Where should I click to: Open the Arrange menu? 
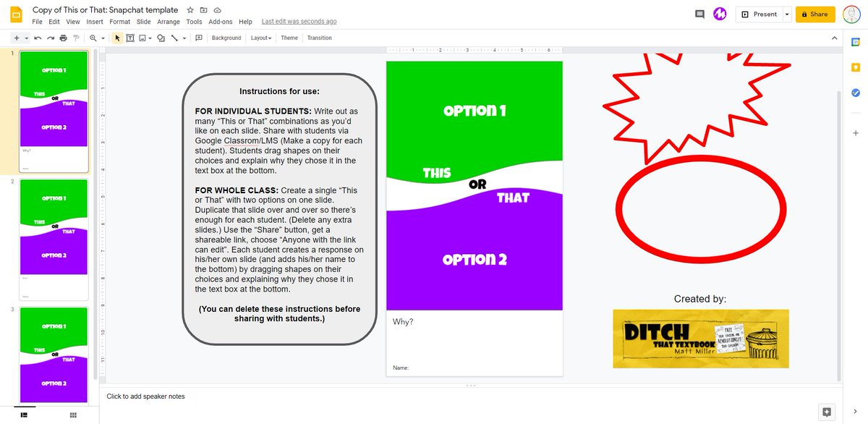point(169,22)
